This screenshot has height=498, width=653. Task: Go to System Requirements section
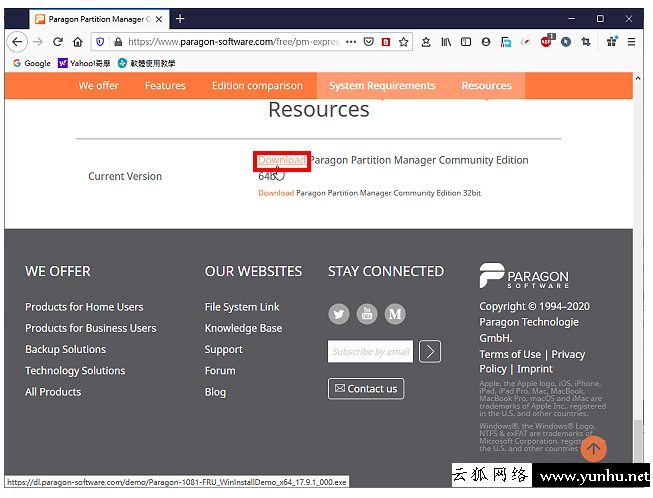(x=382, y=85)
